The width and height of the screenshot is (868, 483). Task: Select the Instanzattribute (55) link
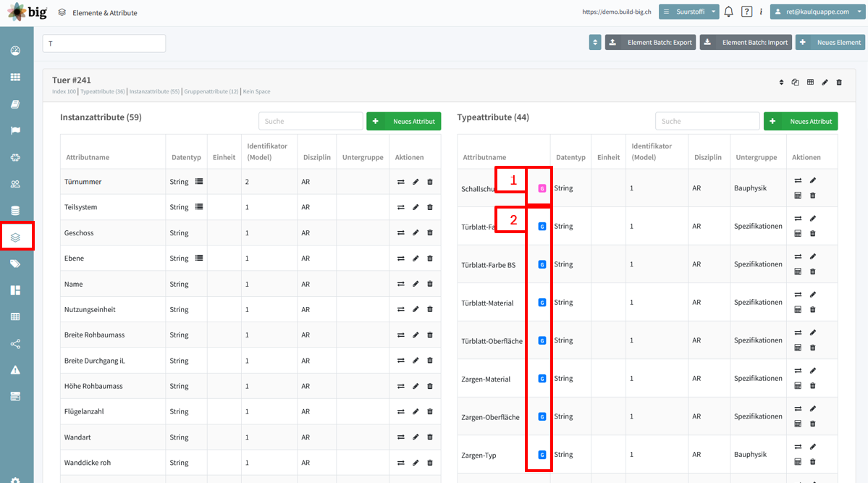tap(154, 91)
